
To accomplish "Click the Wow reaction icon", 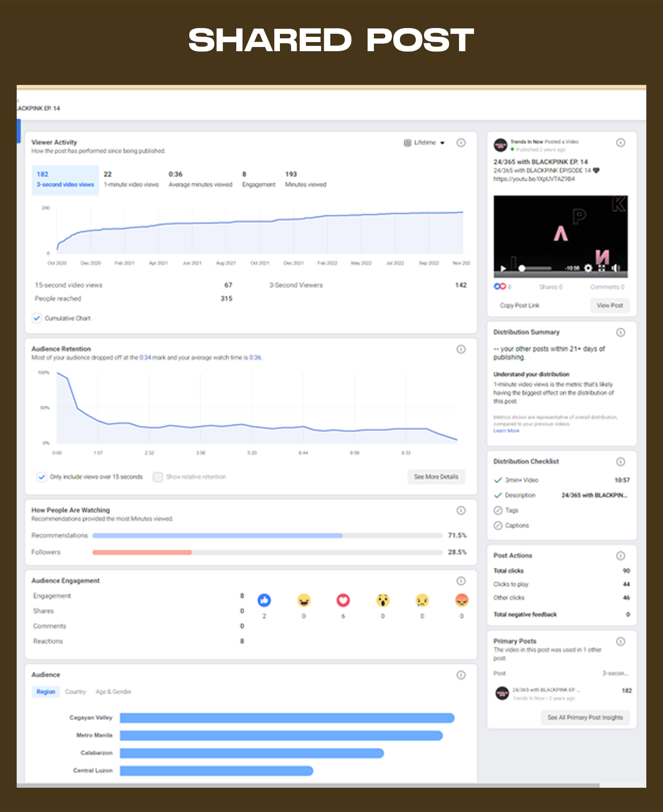I will [383, 600].
